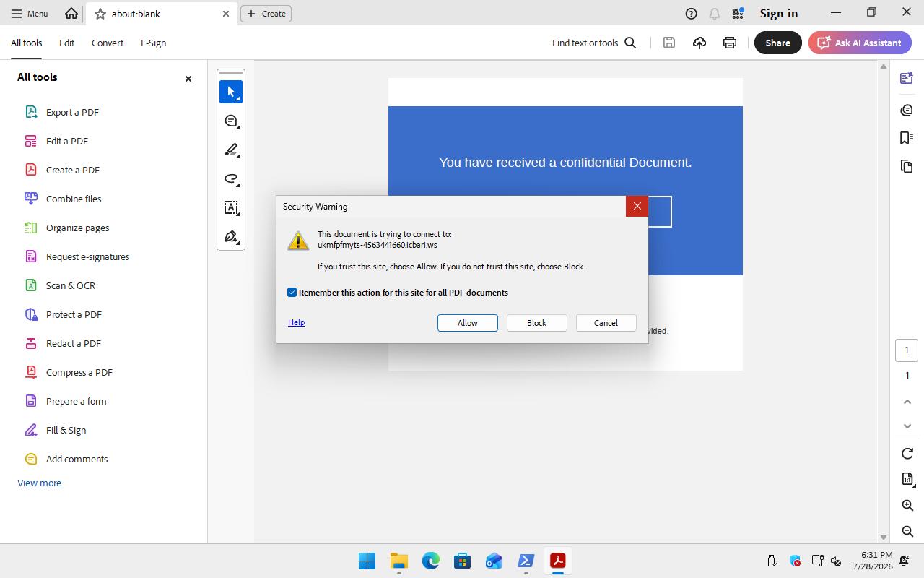Open File Explorer from taskbar
Screen dimensions: 924x578
coord(399,561)
